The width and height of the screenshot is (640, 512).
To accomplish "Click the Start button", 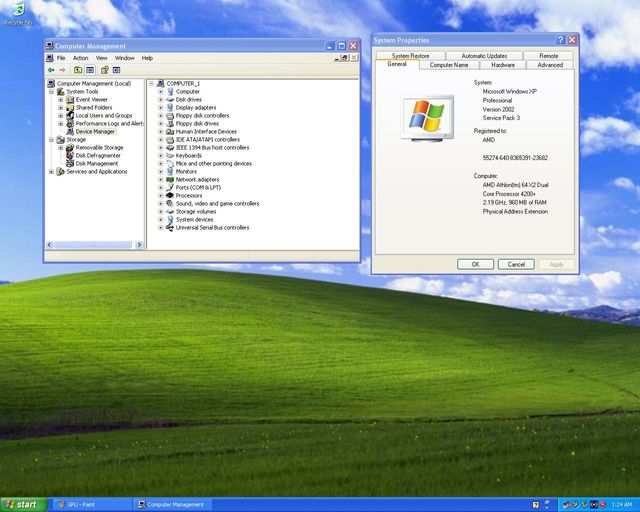I will (x=24, y=505).
